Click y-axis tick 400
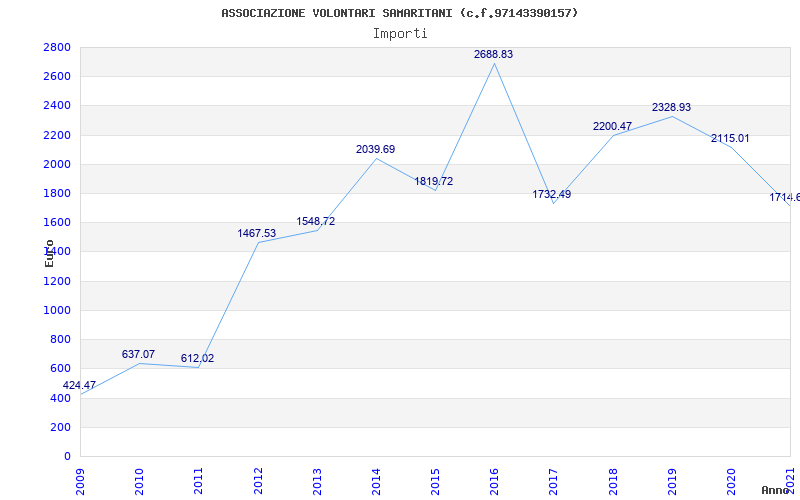 [60, 398]
